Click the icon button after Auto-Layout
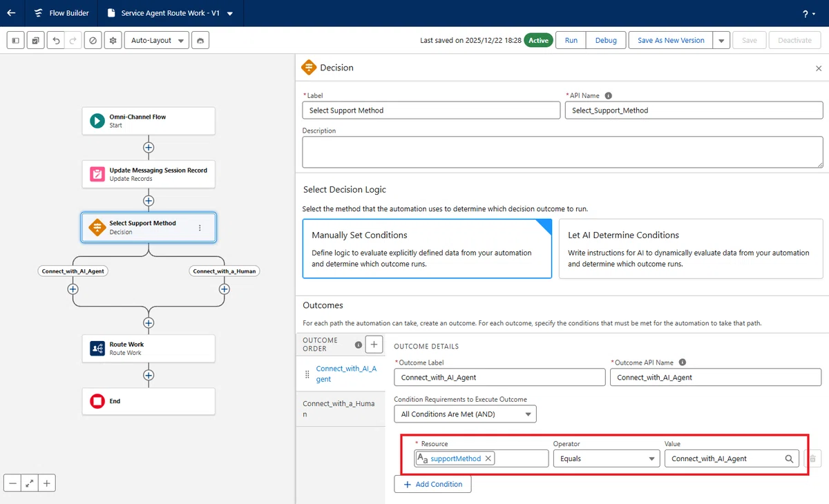Viewport: 829px width, 504px height. [200, 40]
